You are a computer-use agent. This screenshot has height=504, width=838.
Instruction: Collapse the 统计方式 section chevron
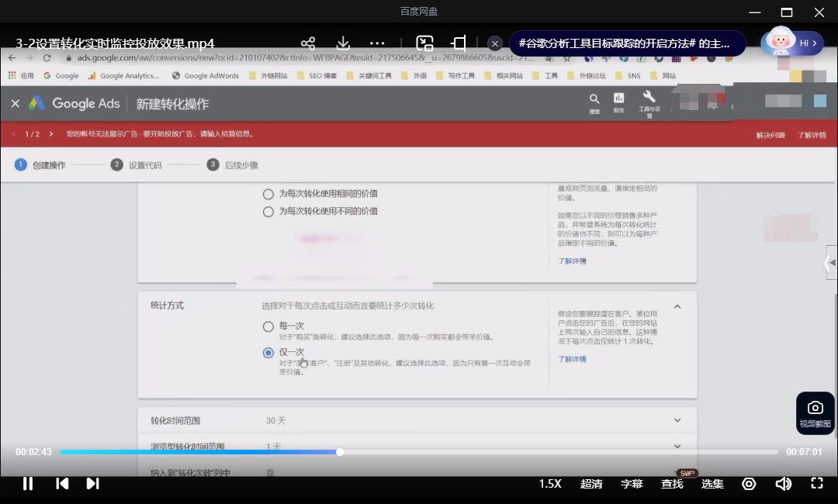677,306
